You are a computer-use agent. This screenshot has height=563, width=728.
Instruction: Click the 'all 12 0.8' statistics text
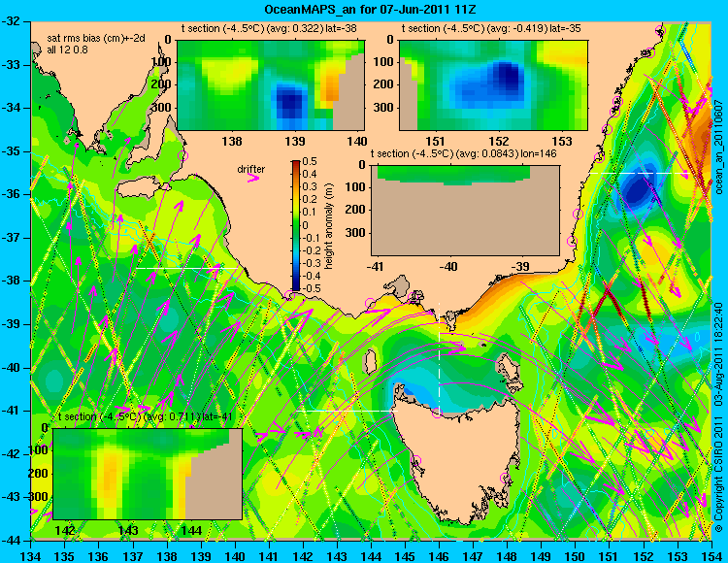(67, 50)
